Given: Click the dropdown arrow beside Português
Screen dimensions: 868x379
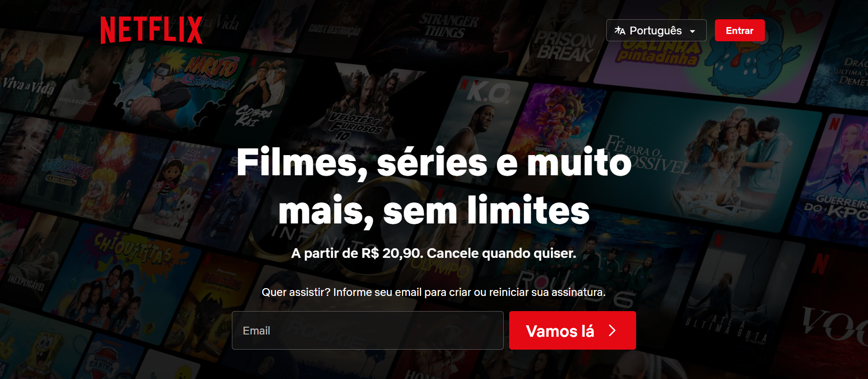Looking at the screenshot, I should 692,31.
